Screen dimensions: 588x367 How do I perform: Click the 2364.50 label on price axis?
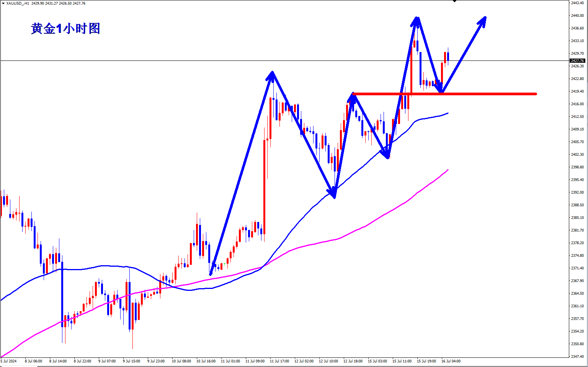point(577,293)
